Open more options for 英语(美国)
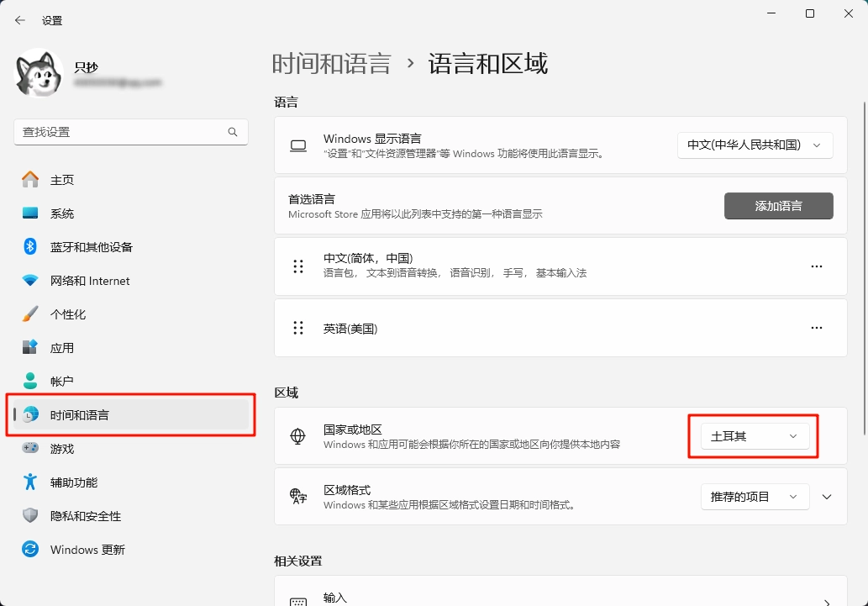The height and width of the screenshot is (606, 868). [816, 329]
